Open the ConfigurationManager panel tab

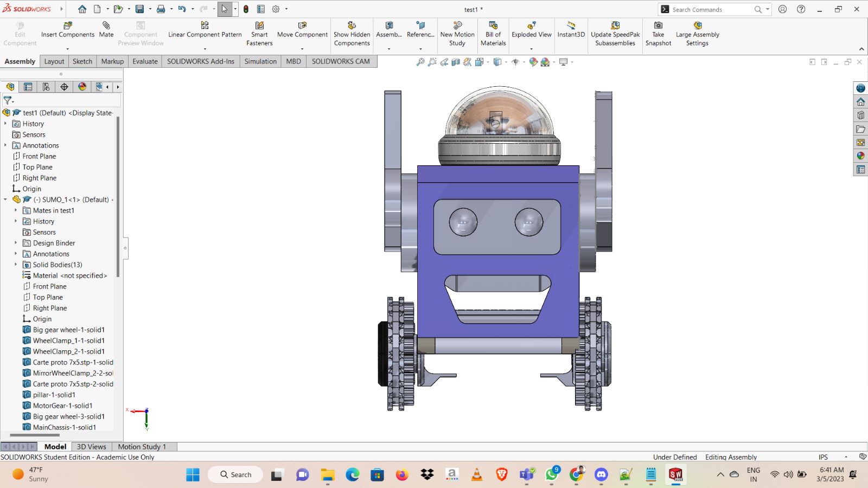coord(46,87)
